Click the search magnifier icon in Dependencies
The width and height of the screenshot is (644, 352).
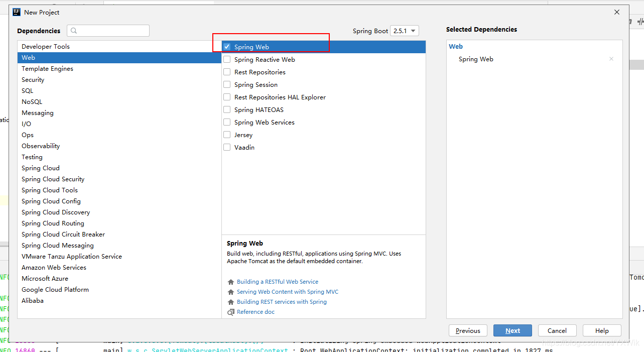(74, 31)
